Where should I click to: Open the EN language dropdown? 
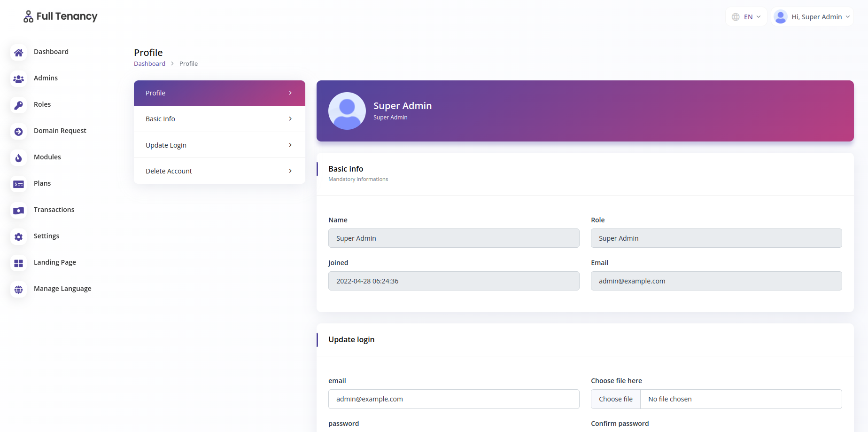746,16
